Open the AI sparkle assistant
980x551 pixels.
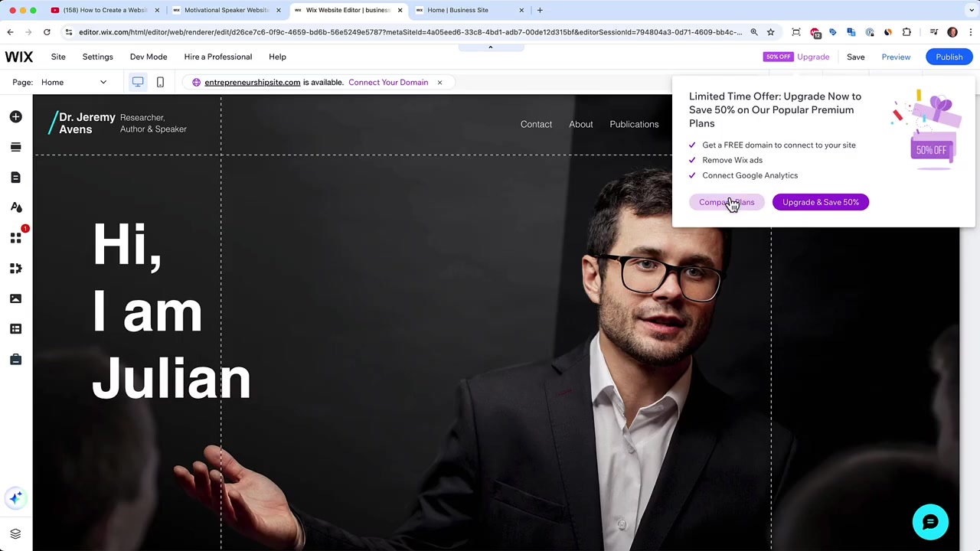(15, 498)
